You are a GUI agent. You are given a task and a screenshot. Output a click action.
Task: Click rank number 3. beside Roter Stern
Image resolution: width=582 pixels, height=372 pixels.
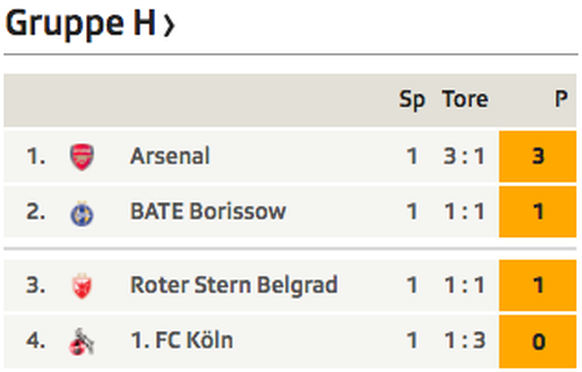[36, 285]
